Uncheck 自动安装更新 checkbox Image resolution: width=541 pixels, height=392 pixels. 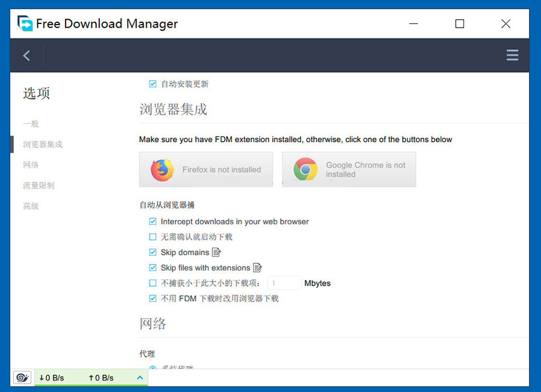tap(153, 84)
